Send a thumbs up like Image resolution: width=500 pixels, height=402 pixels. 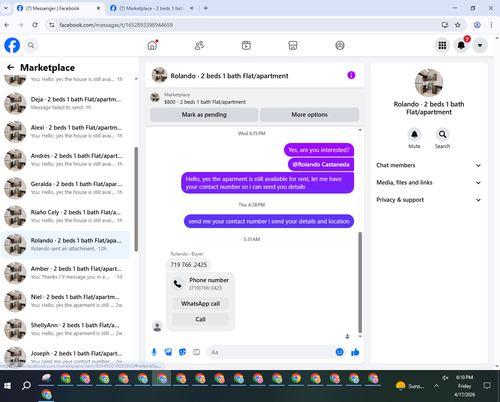pos(355,352)
